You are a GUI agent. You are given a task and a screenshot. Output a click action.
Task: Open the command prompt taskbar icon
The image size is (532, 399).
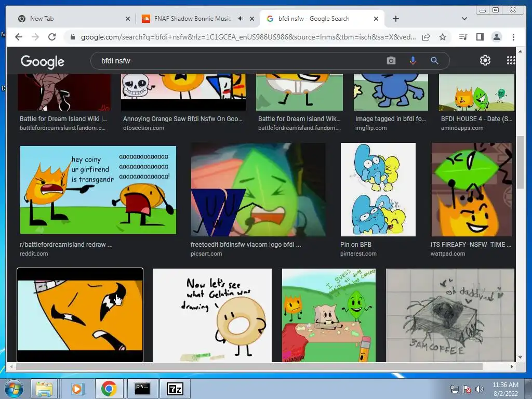point(142,389)
